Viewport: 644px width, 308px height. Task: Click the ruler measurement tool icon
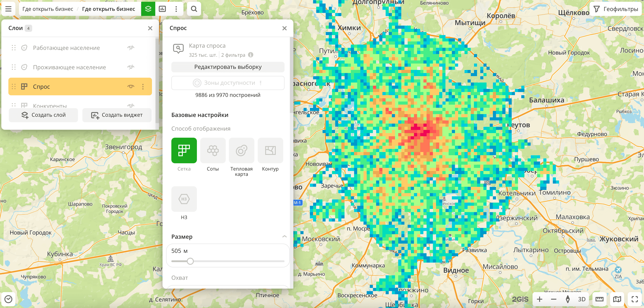[x=599, y=299]
